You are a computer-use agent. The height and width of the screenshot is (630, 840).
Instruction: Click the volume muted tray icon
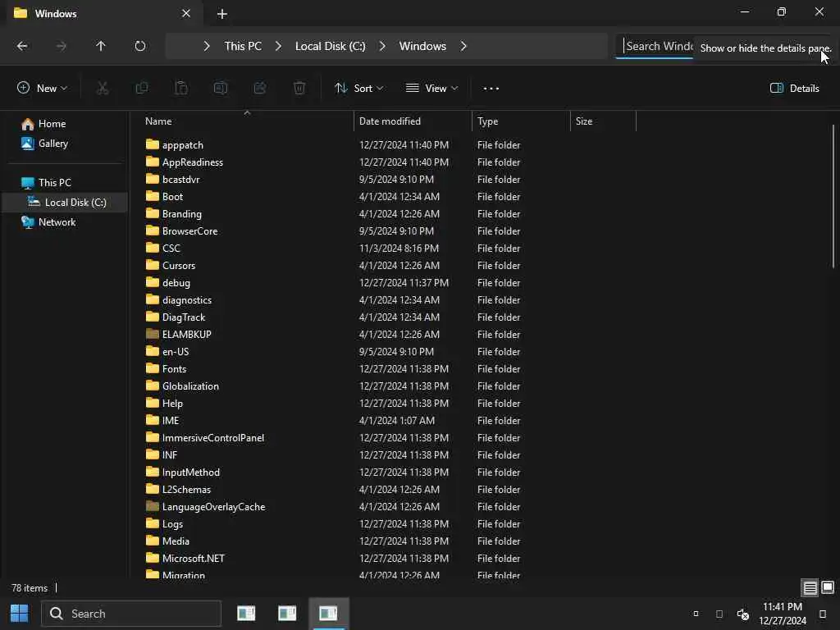(x=742, y=614)
